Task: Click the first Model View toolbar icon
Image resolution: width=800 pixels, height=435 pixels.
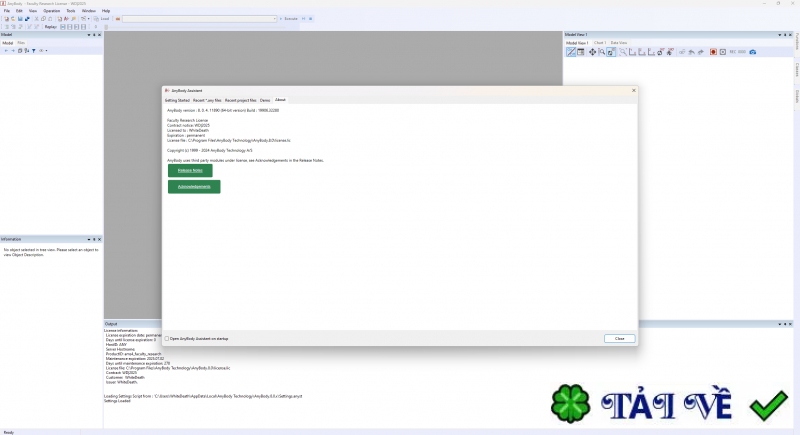Action: [x=571, y=52]
